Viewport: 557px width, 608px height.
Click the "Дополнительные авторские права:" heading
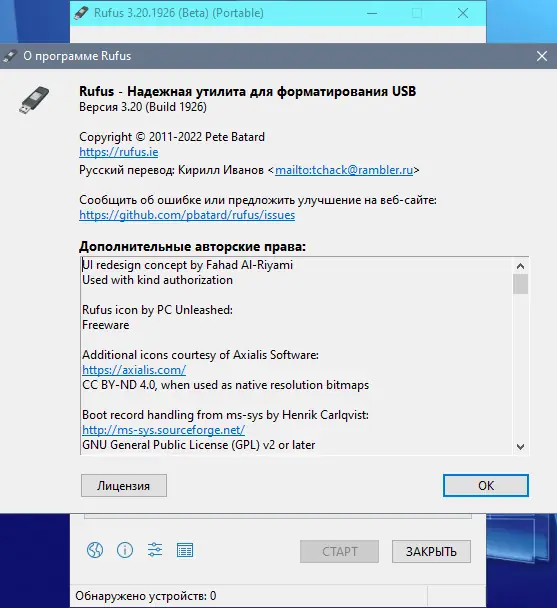(x=192, y=247)
